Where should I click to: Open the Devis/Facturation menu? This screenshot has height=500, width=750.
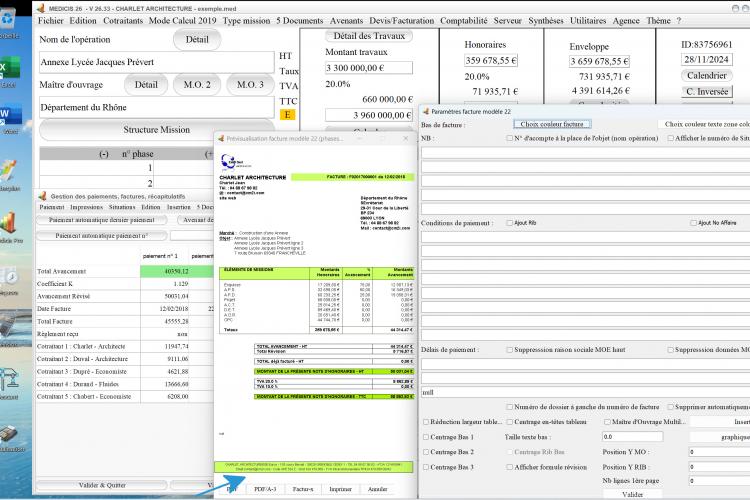coord(401,21)
